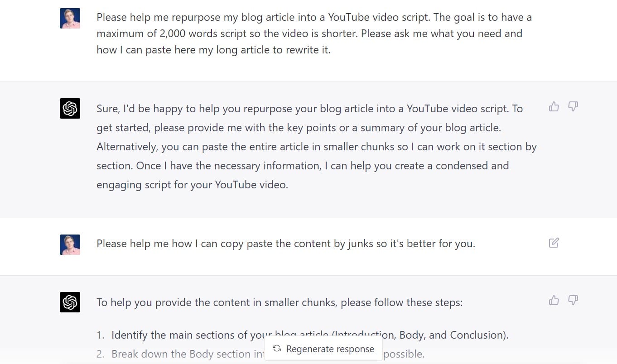Click thumbs up on the first ChatGPT reply

click(x=554, y=107)
